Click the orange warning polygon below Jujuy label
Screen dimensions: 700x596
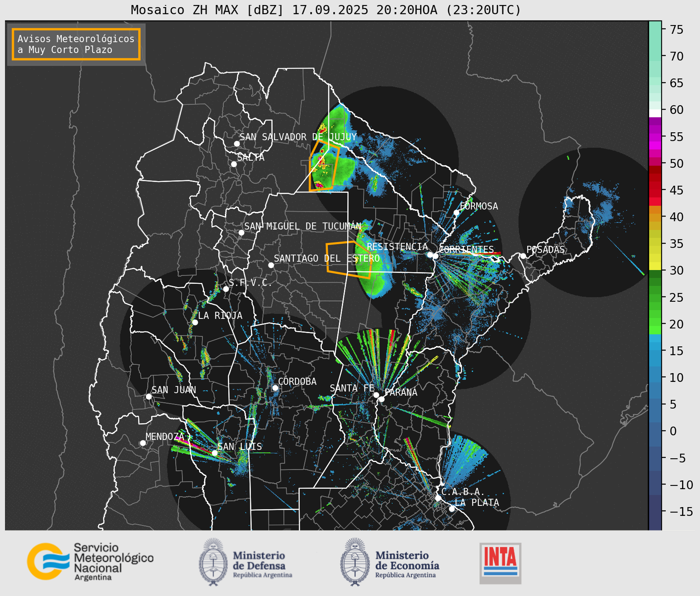(324, 166)
